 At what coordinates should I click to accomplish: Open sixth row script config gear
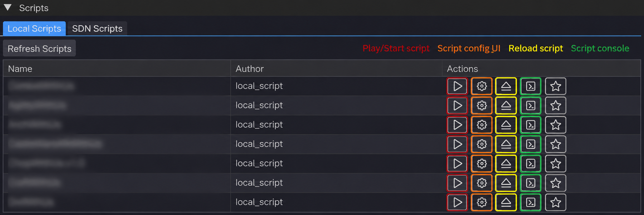click(x=482, y=183)
